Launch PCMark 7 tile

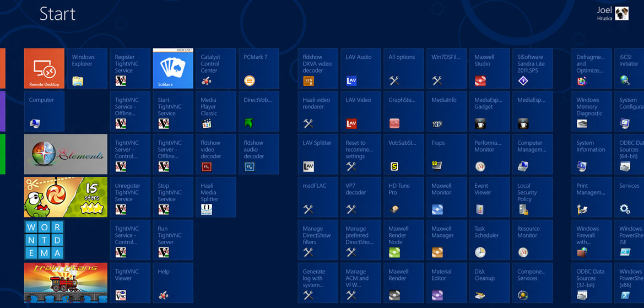pos(259,68)
